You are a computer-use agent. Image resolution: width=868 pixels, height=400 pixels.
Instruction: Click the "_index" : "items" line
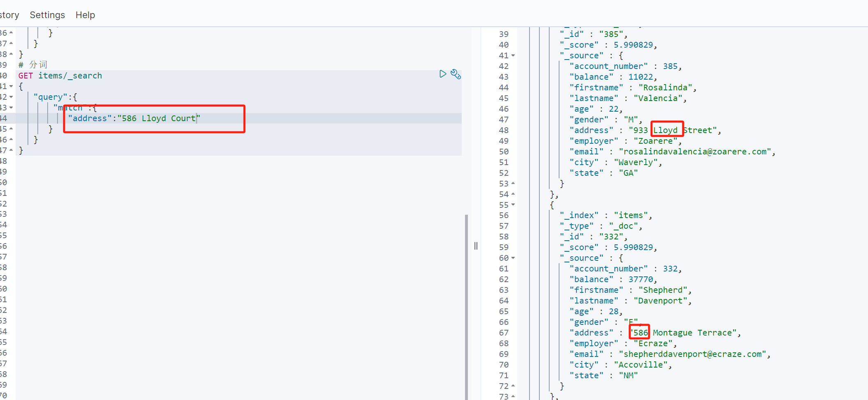tap(606, 215)
